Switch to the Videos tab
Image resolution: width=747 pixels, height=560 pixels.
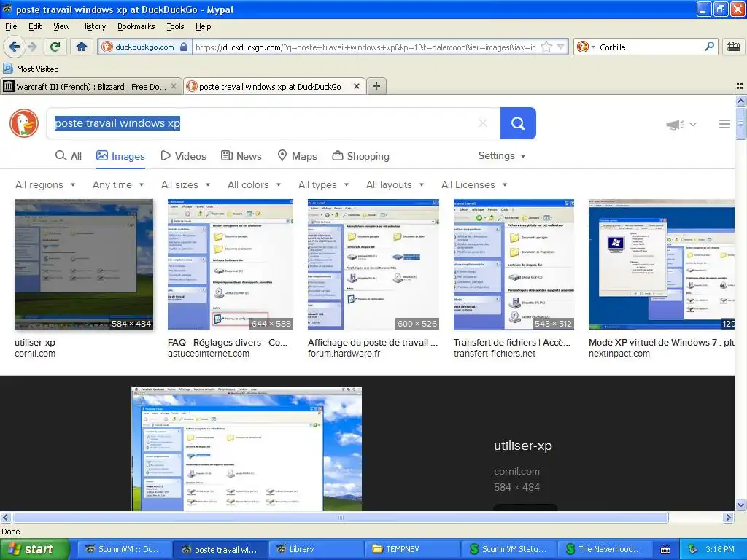(x=183, y=156)
